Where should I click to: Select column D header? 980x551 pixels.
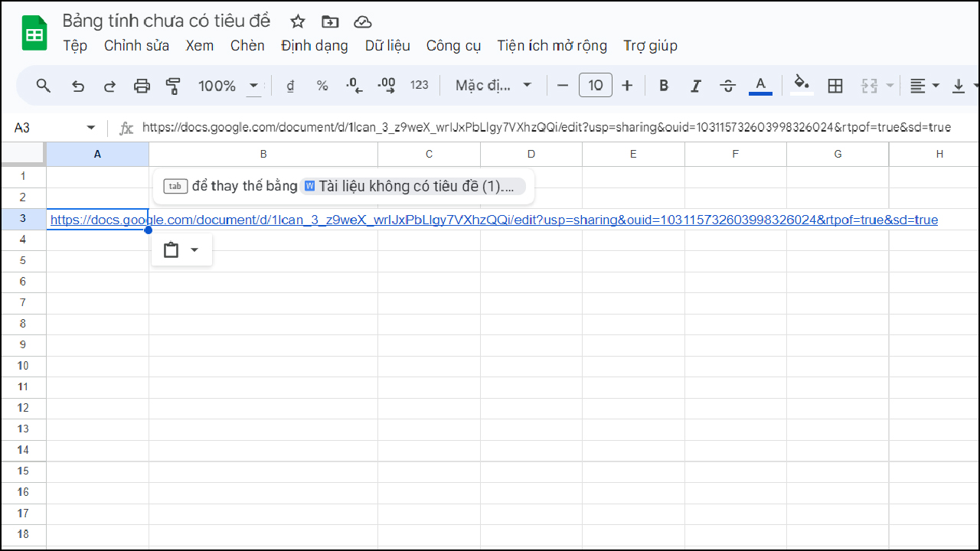(531, 154)
